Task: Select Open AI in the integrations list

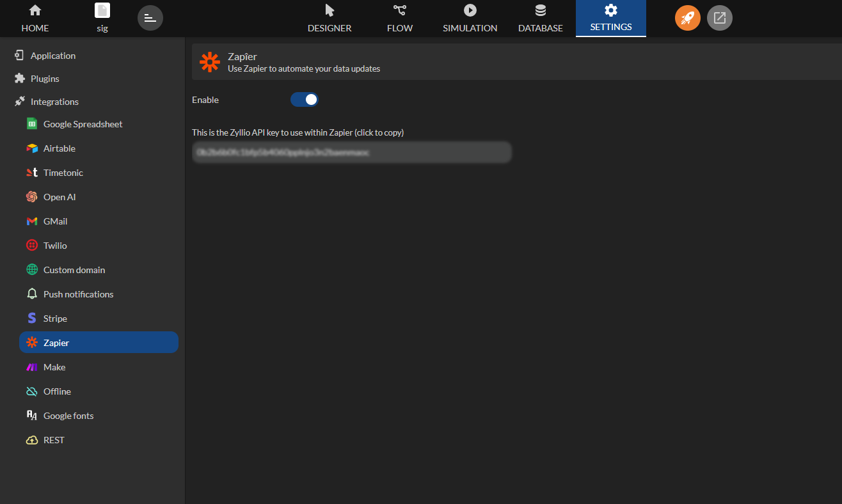Action: [x=99, y=197]
